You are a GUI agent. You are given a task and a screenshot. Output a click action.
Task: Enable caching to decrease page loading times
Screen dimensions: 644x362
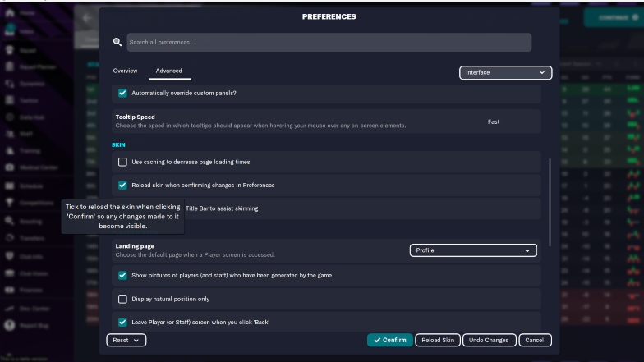(x=122, y=162)
